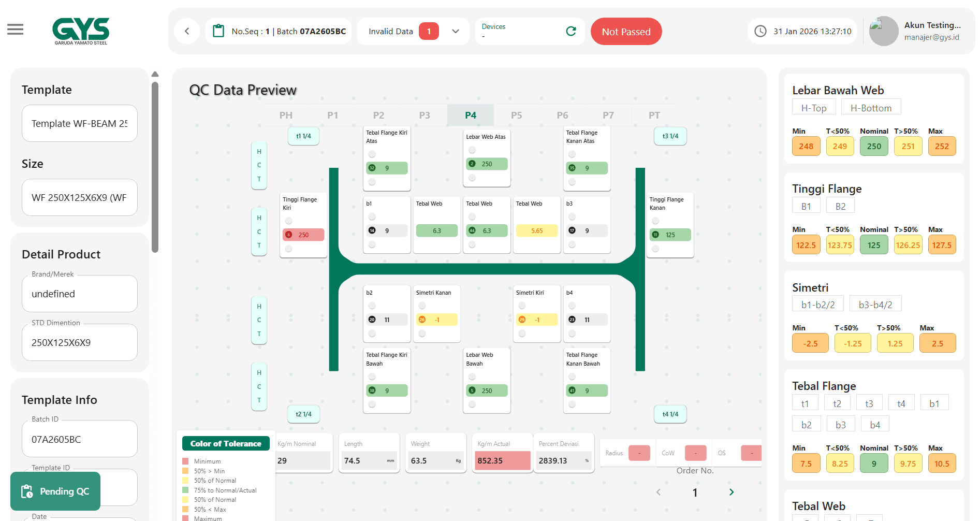Open the user profile avatar
The height and width of the screenshot is (521, 980).
(x=883, y=31)
